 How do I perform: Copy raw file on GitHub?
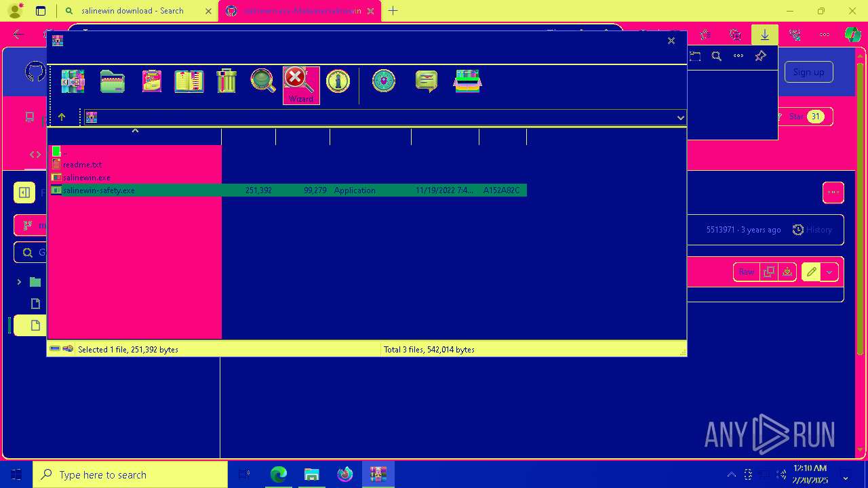pyautogui.click(x=769, y=272)
